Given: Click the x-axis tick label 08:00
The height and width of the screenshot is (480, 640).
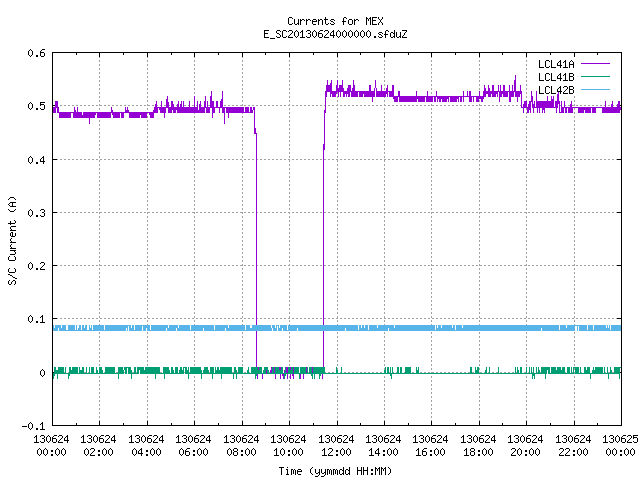Looking at the screenshot, I should click(241, 452).
